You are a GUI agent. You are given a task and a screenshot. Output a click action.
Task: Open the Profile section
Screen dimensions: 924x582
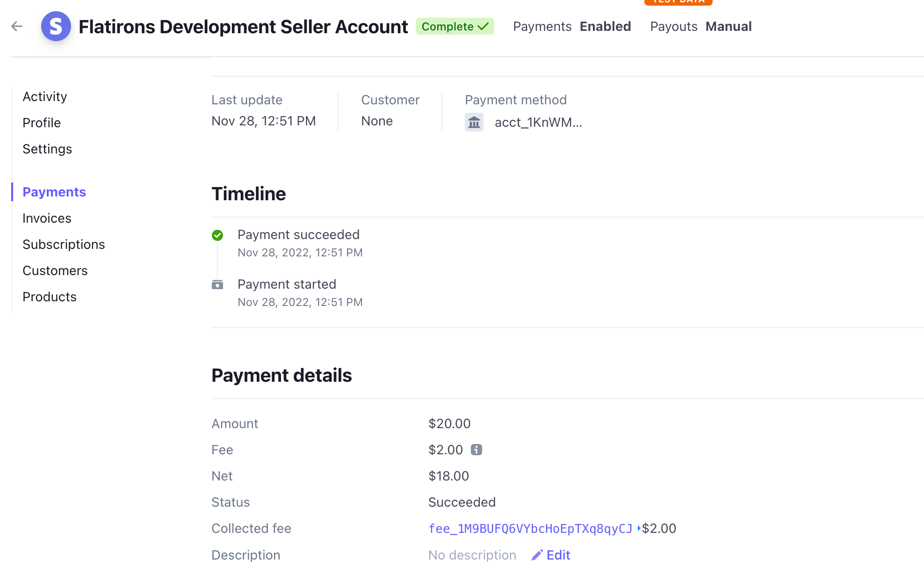tap(42, 123)
